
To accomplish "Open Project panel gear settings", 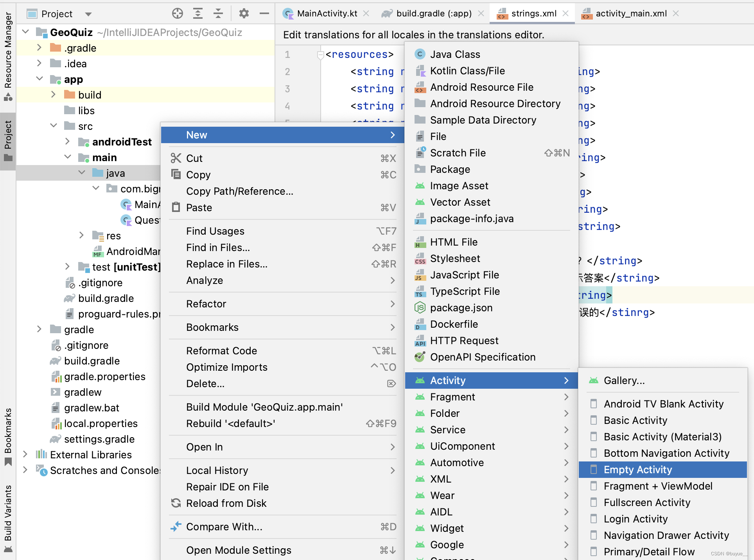I will click(x=244, y=14).
